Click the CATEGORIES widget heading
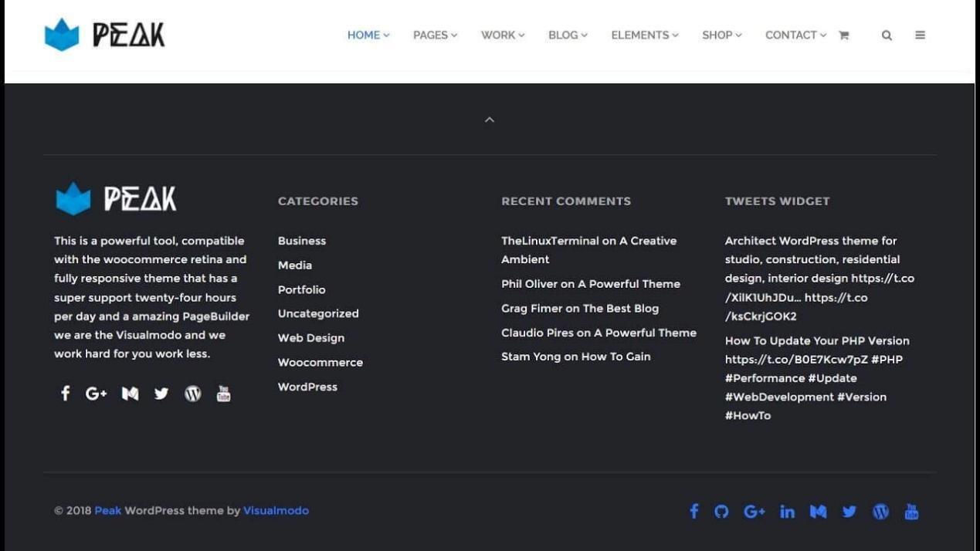 [318, 201]
